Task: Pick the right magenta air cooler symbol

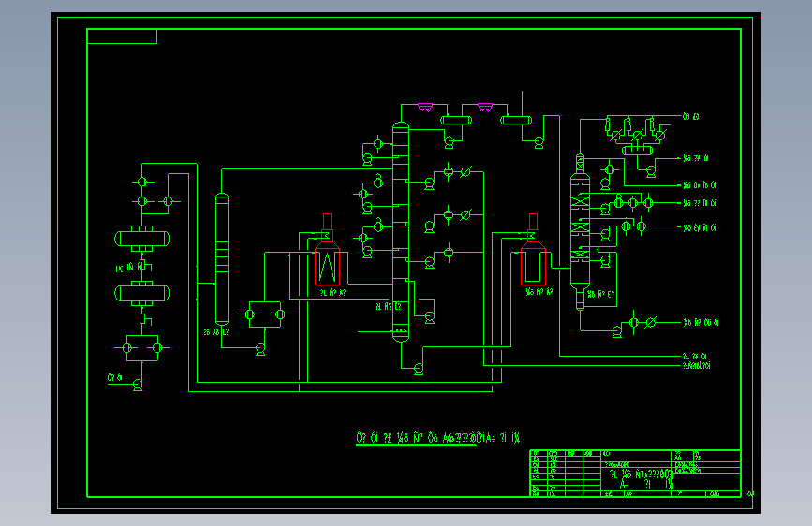Action: tap(485, 108)
